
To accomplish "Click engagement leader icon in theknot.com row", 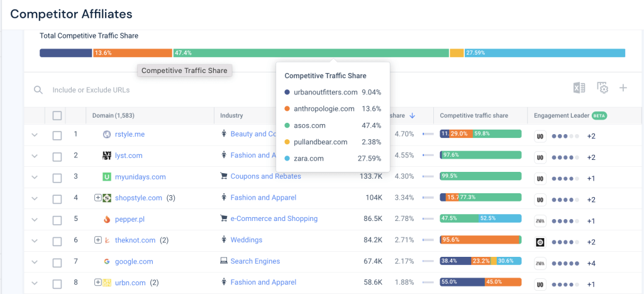I will (540, 242).
